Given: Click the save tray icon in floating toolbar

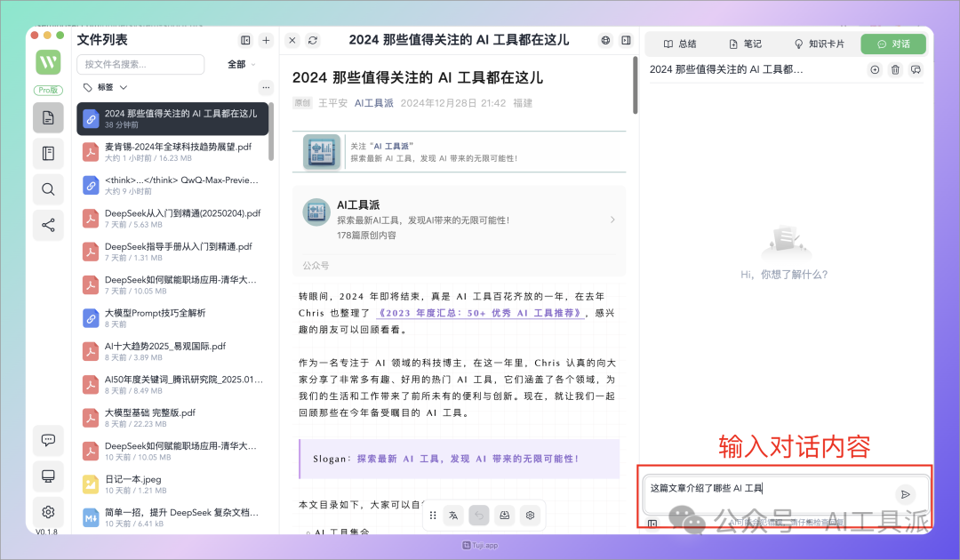Looking at the screenshot, I should coord(505,516).
